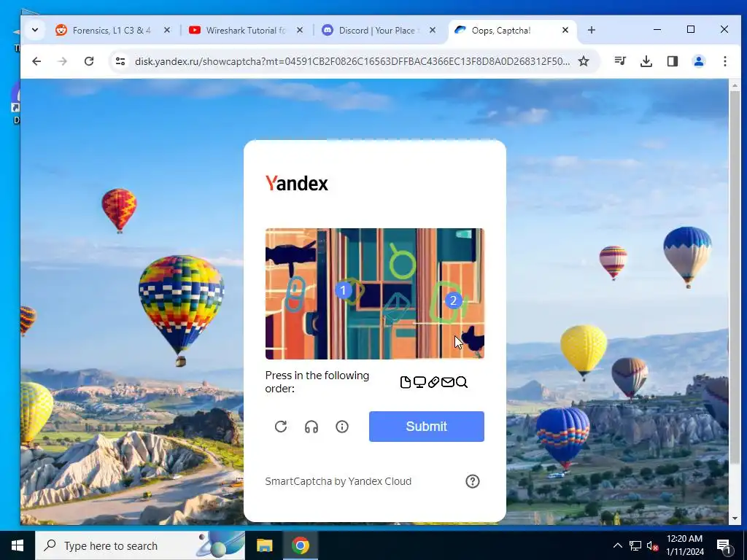Viewport: 747px width, 560px height.
Task: Open the media controls icon in toolbar
Action: [x=620, y=61]
